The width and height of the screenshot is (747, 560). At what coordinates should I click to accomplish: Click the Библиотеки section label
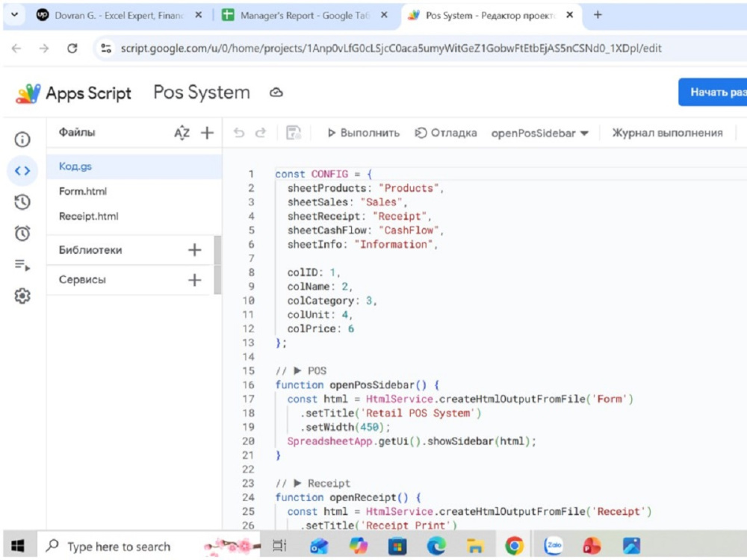click(x=90, y=250)
